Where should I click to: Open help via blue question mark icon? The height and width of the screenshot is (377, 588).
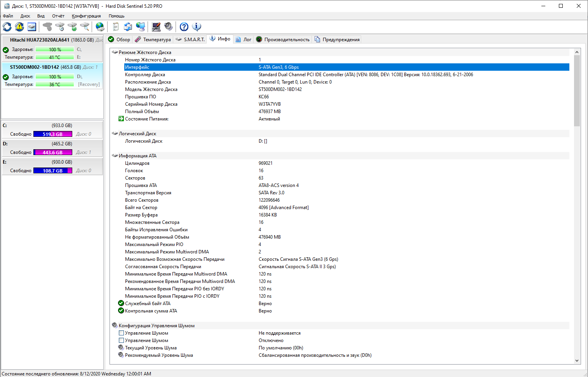click(184, 27)
